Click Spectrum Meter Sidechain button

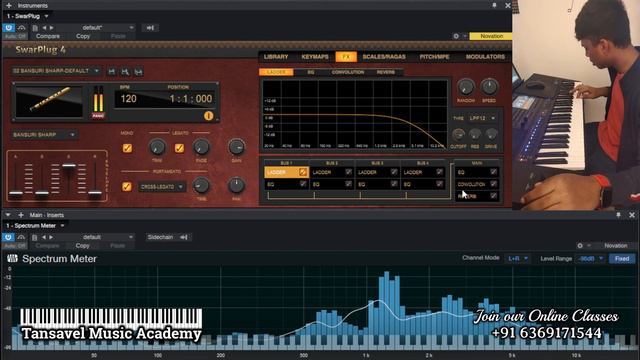point(168,237)
